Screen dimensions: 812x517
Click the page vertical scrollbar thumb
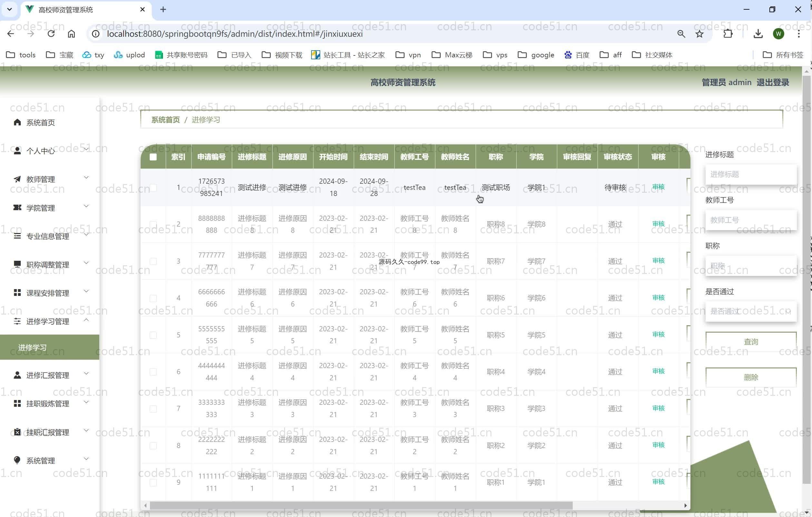[x=807, y=280]
